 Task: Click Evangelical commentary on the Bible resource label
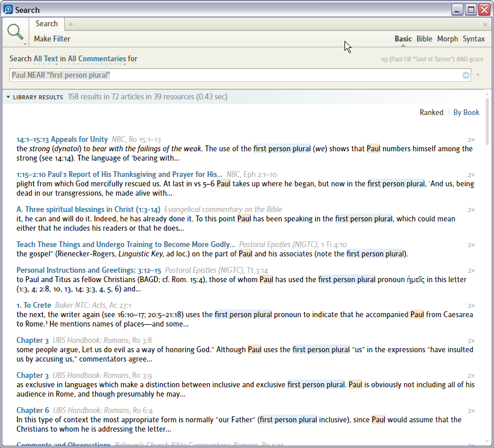(223, 210)
